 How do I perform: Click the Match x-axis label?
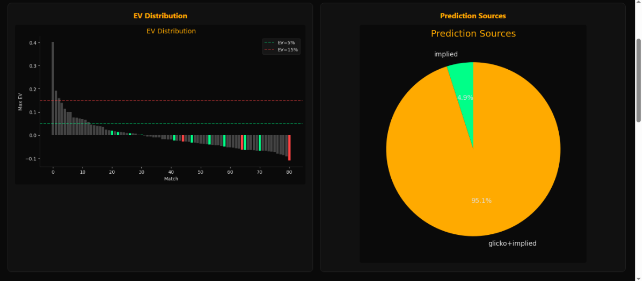tap(171, 179)
